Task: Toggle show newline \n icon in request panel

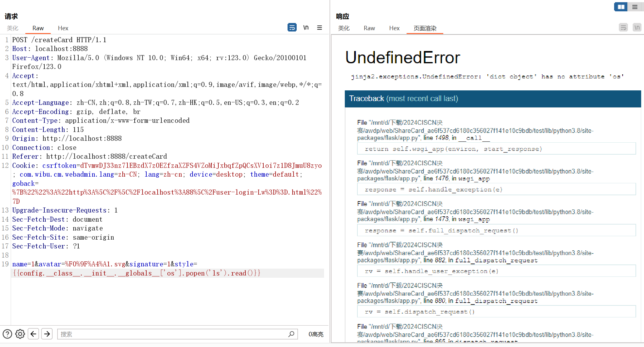Action: click(306, 28)
